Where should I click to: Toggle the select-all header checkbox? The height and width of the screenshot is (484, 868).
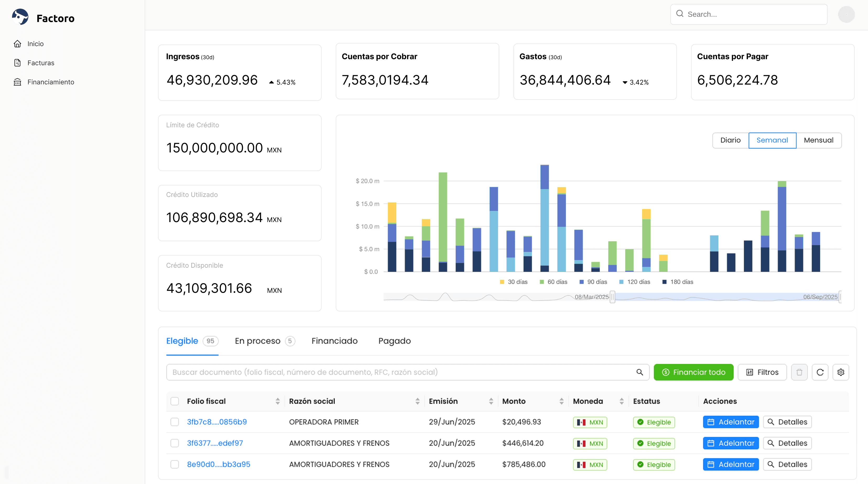coord(175,401)
